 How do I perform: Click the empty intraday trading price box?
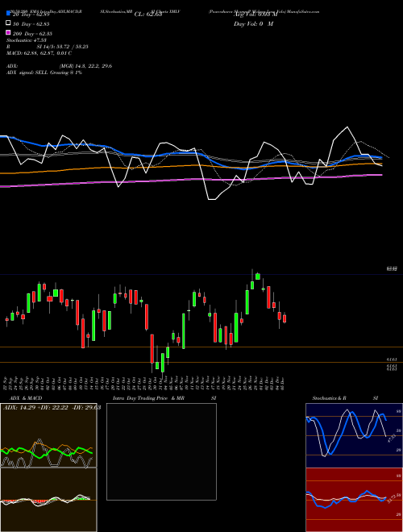[x=161, y=451]
